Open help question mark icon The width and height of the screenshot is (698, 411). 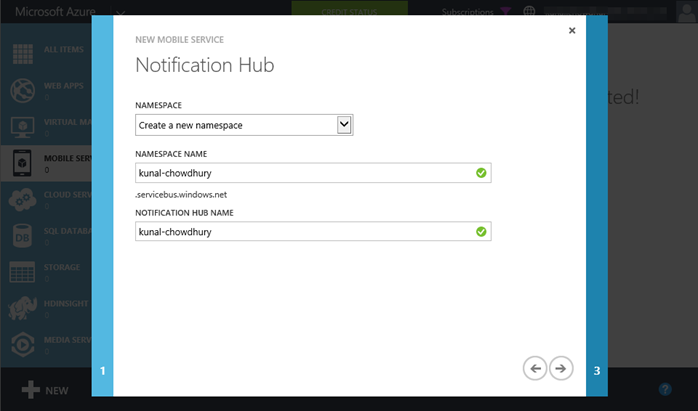(x=665, y=389)
